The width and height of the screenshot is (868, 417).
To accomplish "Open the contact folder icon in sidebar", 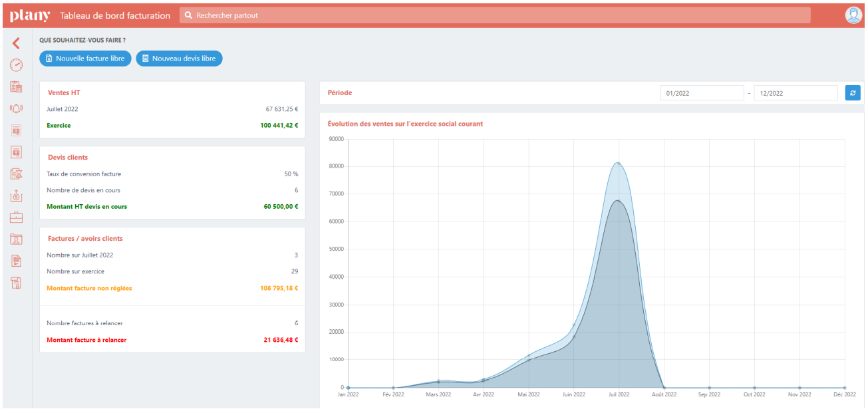I will click(x=16, y=239).
